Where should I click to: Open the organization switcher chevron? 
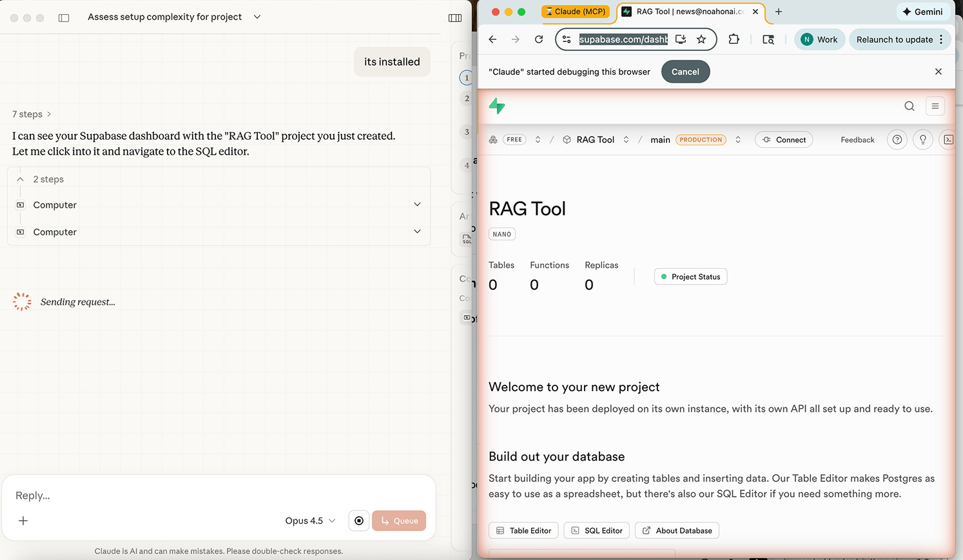coord(538,140)
